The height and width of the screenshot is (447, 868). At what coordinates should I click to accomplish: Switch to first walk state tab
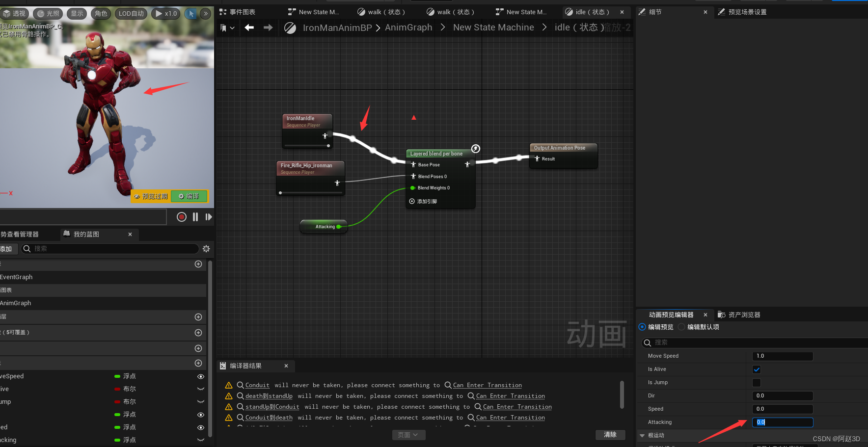pyautogui.click(x=381, y=12)
